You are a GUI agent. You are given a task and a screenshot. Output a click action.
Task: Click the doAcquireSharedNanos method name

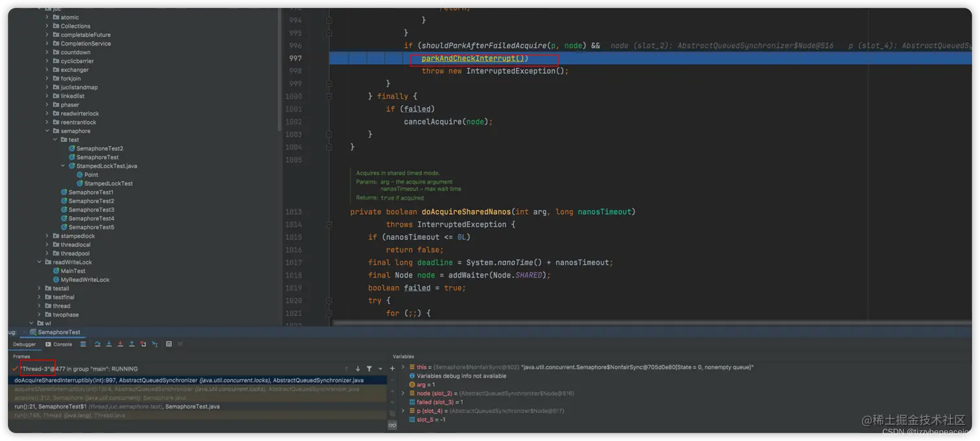point(466,212)
